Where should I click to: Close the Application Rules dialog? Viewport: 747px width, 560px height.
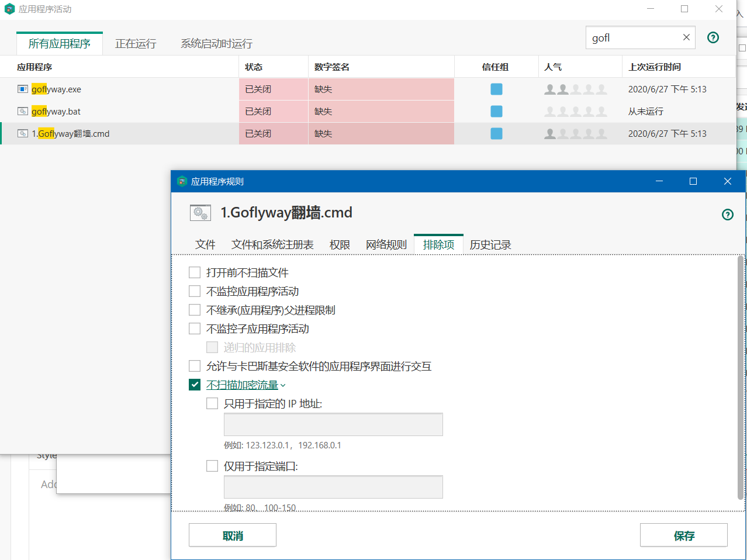(728, 181)
